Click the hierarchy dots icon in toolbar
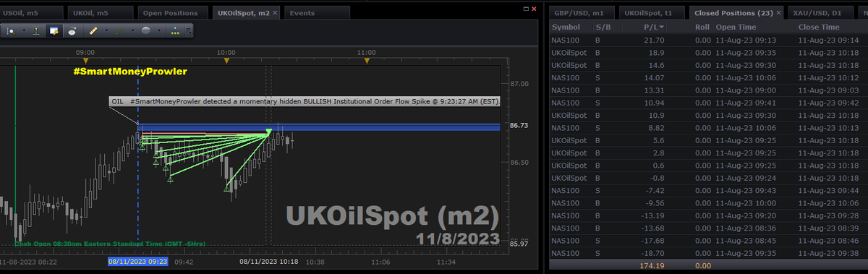The image size is (868, 274). 175,31
